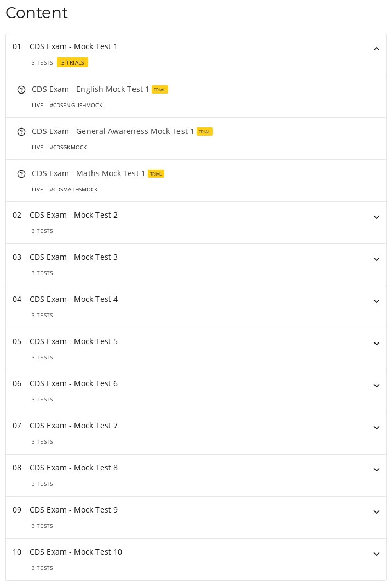Open CDS Exam - General Awareness Mock Test 1
This screenshot has height=588, width=392.
click(x=113, y=131)
